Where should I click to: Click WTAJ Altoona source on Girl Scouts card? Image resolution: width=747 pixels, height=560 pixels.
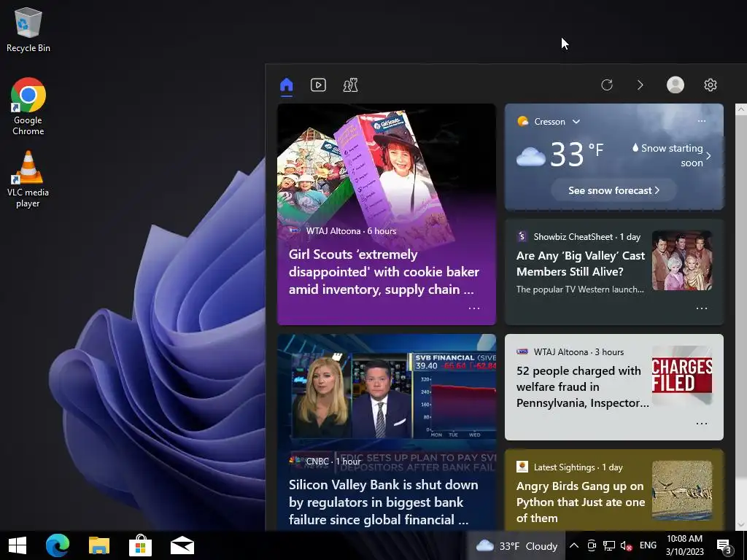point(333,231)
